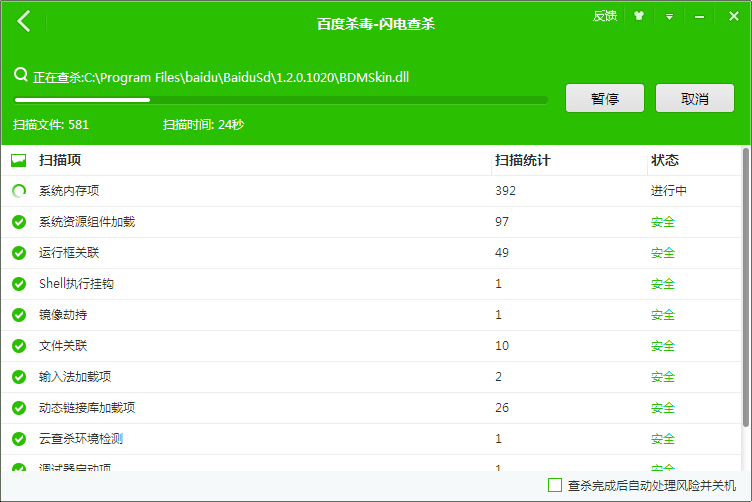Select the 系统内存项 row label
752x502 pixels.
[69, 191]
